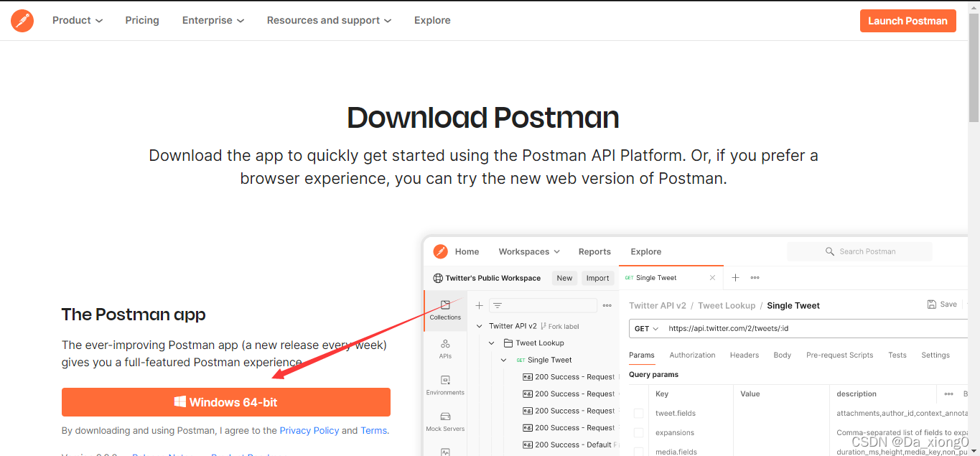This screenshot has width=980, height=456.
Task: Open the Product dropdown menu
Action: coord(78,20)
